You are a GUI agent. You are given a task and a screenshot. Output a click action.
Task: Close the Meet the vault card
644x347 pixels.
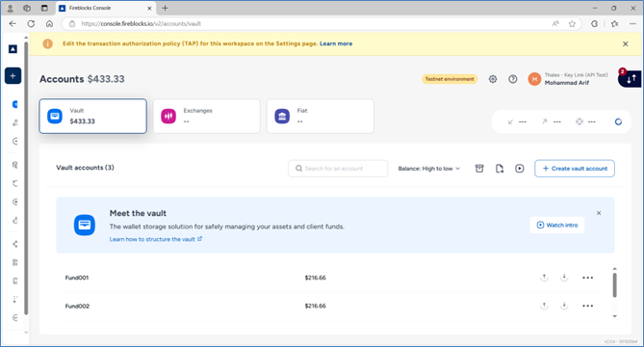click(x=599, y=213)
